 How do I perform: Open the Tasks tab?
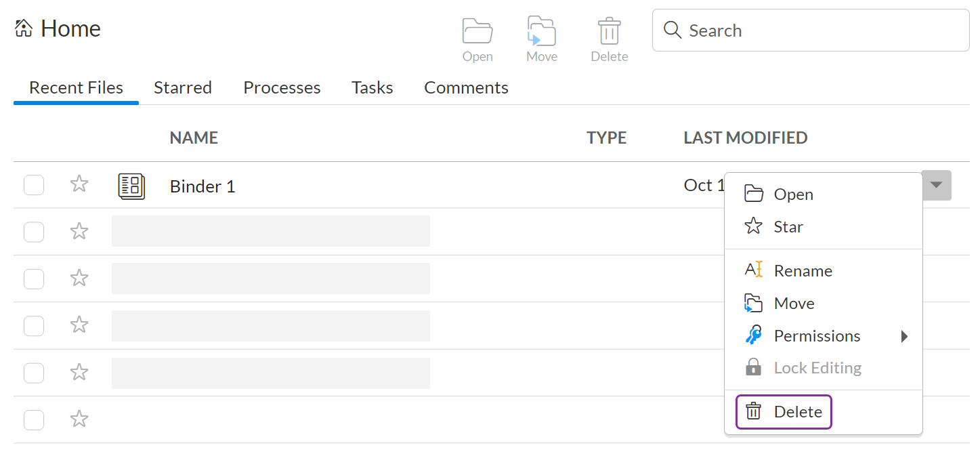pos(372,87)
